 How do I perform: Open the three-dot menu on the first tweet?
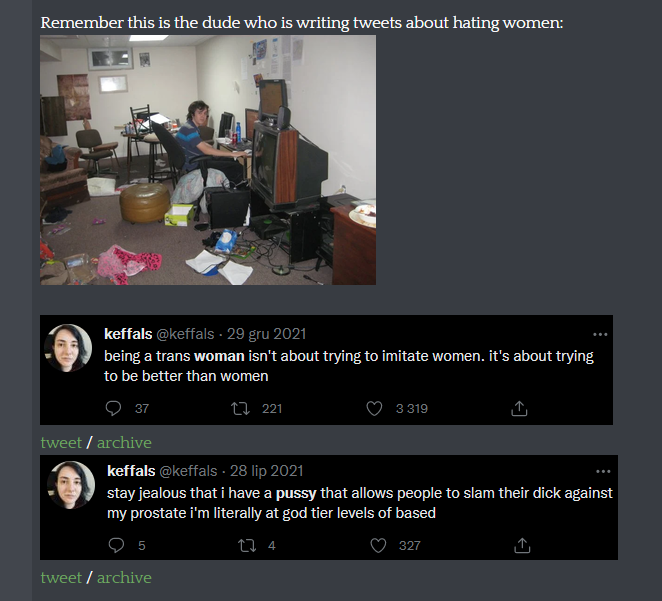coord(600,334)
